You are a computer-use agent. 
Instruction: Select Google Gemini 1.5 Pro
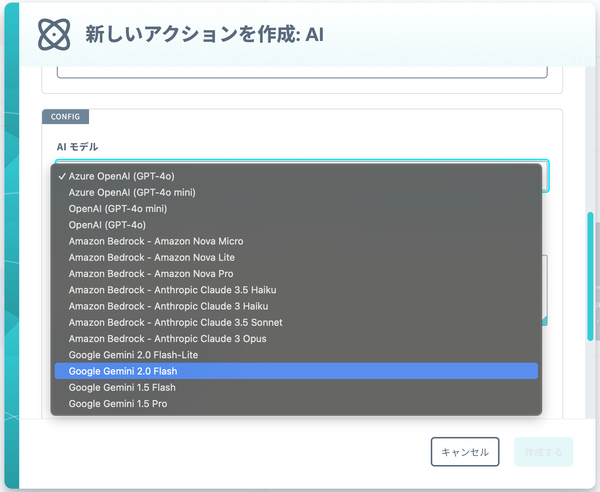click(296, 404)
